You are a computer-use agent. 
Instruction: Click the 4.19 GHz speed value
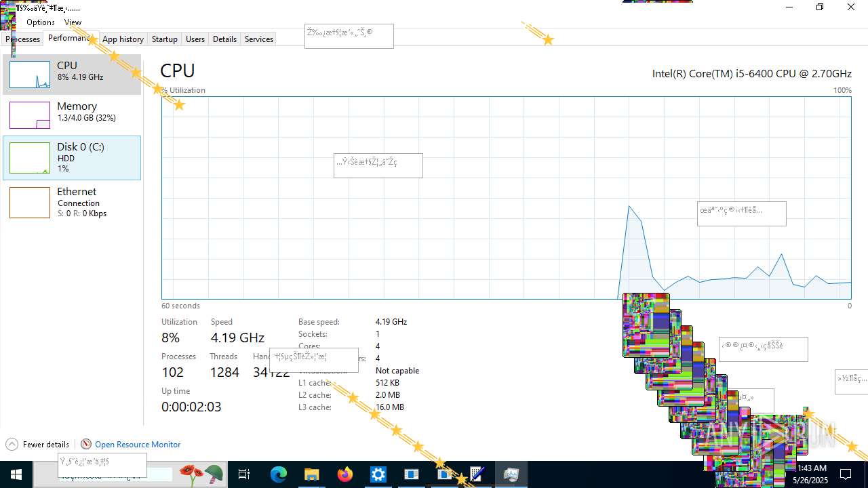(x=237, y=338)
